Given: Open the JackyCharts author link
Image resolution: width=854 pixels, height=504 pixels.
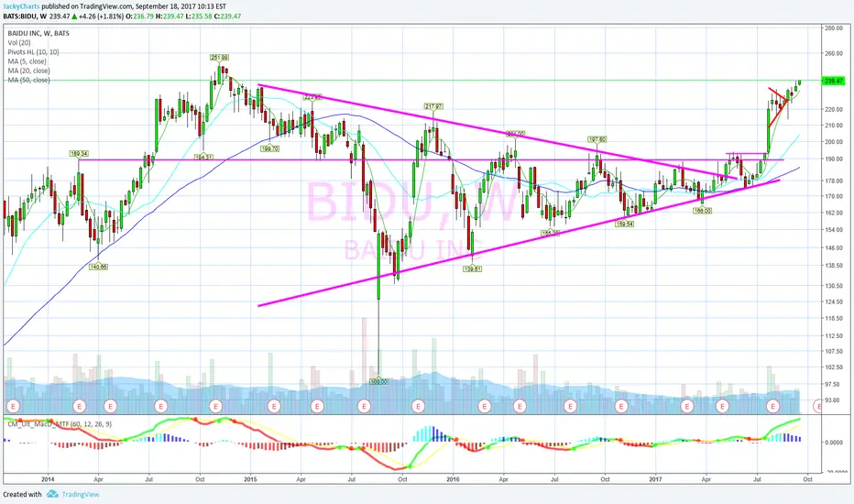Looking at the screenshot, I should click(x=21, y=6).
